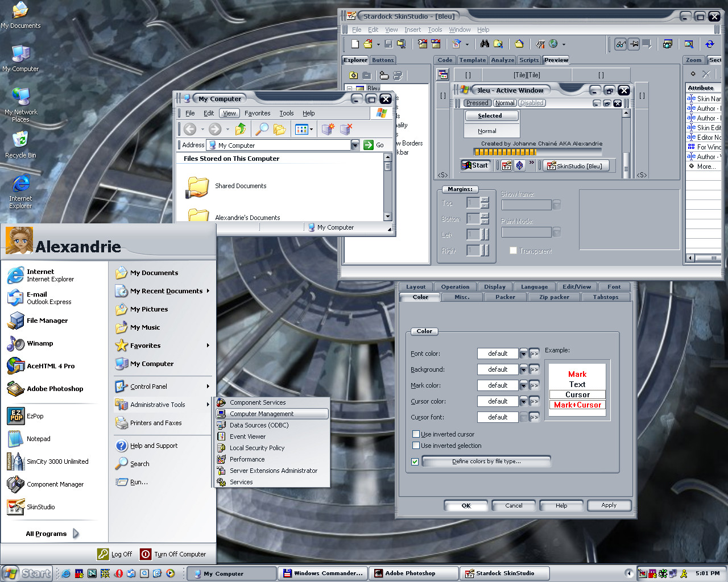The height and width of the screenshot is (582, 728).
Task: Enable the Use inverted cursor checkbox
Action: click(x=416, y=434)
